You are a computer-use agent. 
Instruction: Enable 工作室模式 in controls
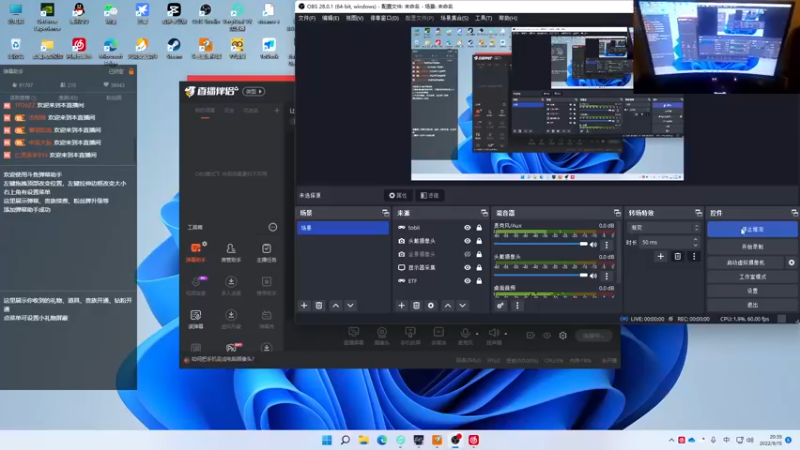click(x=752, y=277)
